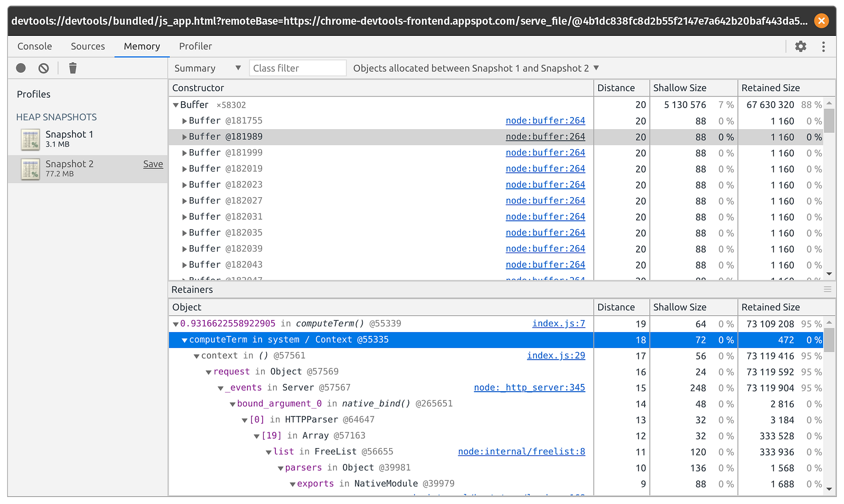844x504 pixels.
Task: Collapse computeTerm in system / Context row
Action: (x=185, y=340)
